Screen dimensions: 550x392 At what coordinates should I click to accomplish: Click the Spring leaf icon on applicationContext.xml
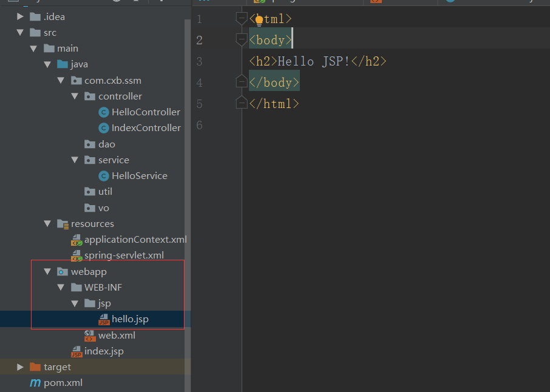[x=76, y=239]
